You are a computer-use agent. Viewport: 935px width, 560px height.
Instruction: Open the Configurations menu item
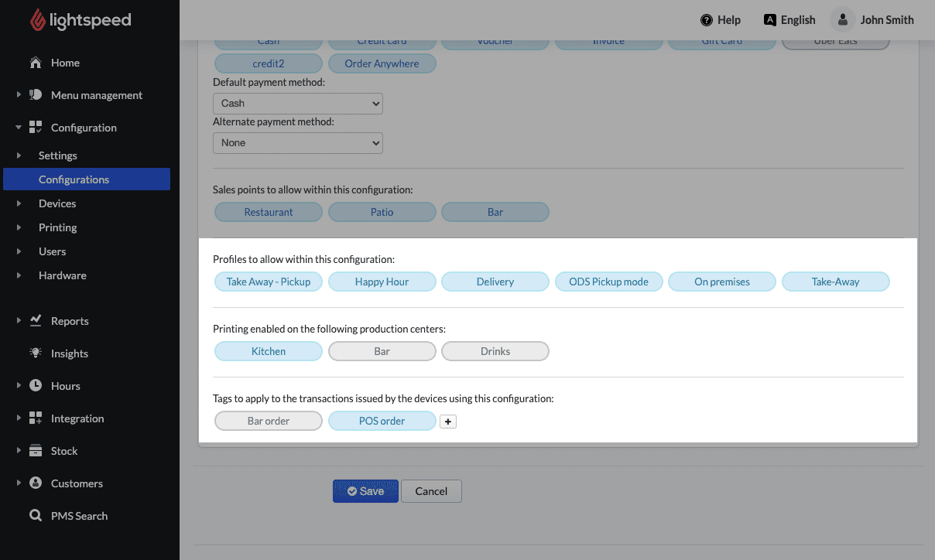[74, 179]
